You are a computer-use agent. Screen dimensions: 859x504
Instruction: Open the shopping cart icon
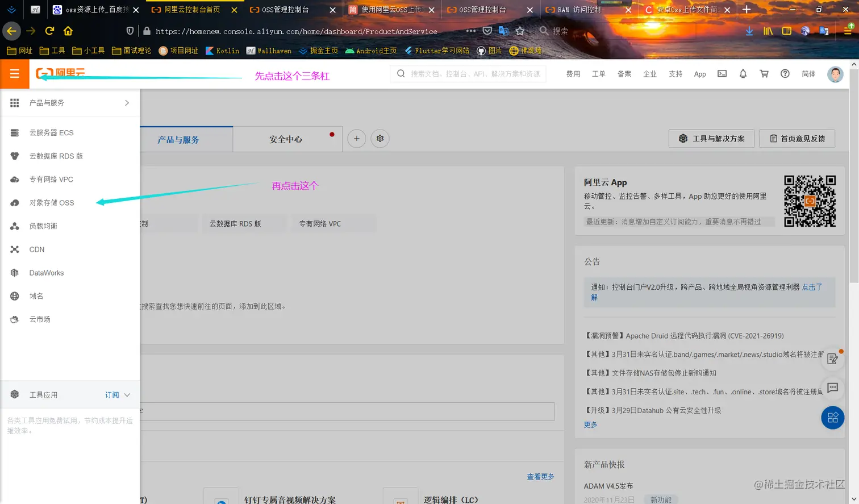click(764, 74)
